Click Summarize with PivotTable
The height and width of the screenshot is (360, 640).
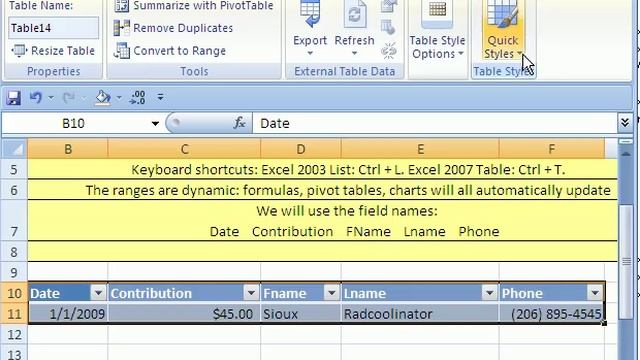pos(193,6)
